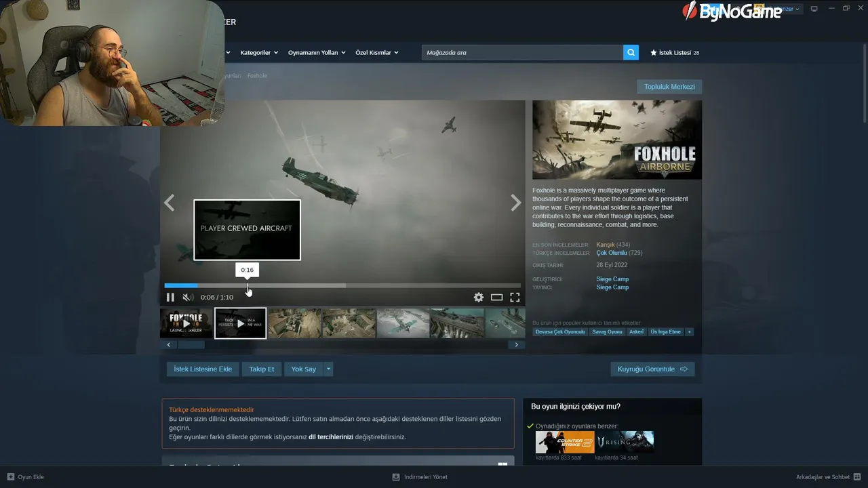The width and height of the screenshot is (868, 488).
Task: Click the thumbnail strip scrollbar handle
Action: 191,345
